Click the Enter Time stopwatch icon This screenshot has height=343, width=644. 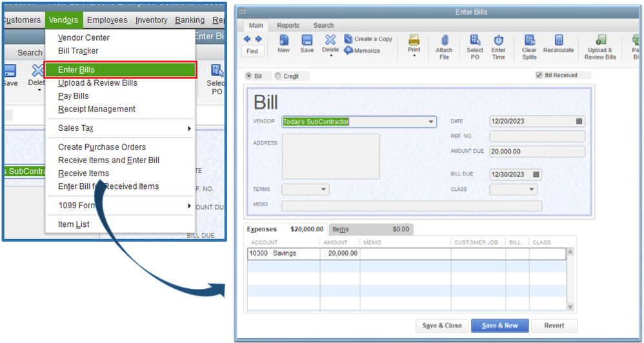(x=498, y=40)
